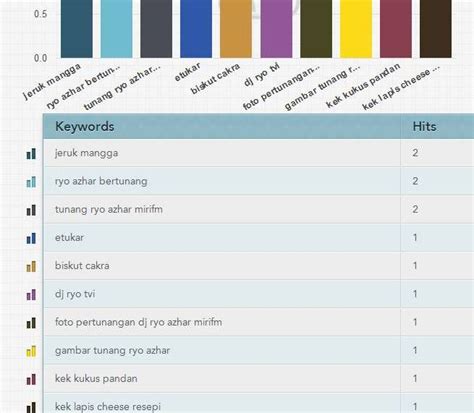
Task: Click the 0.0 y-axis tick label
Action: point(40,58)
